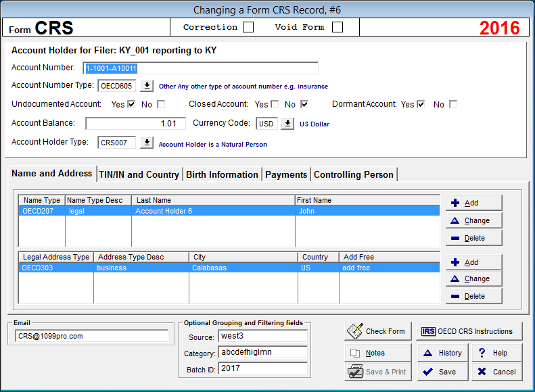The image size is (535, 392).
Task: Click the City column header
Action: (243, 257)
